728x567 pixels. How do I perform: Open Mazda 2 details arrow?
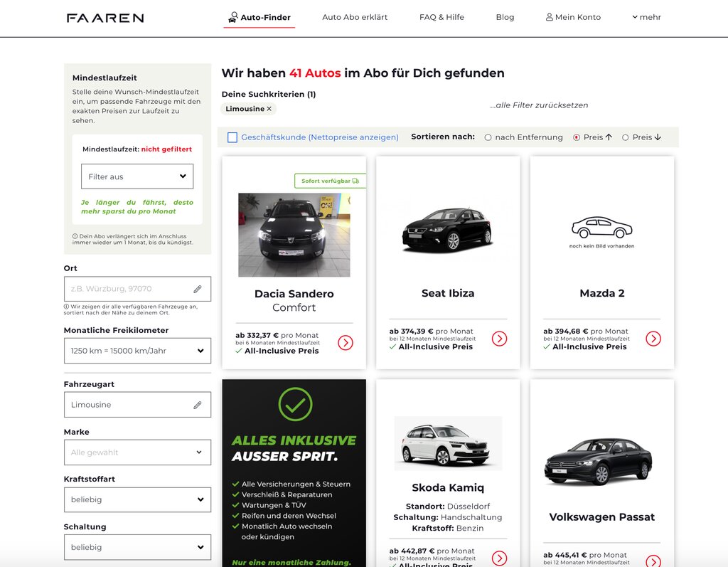[x=653, y=339]
